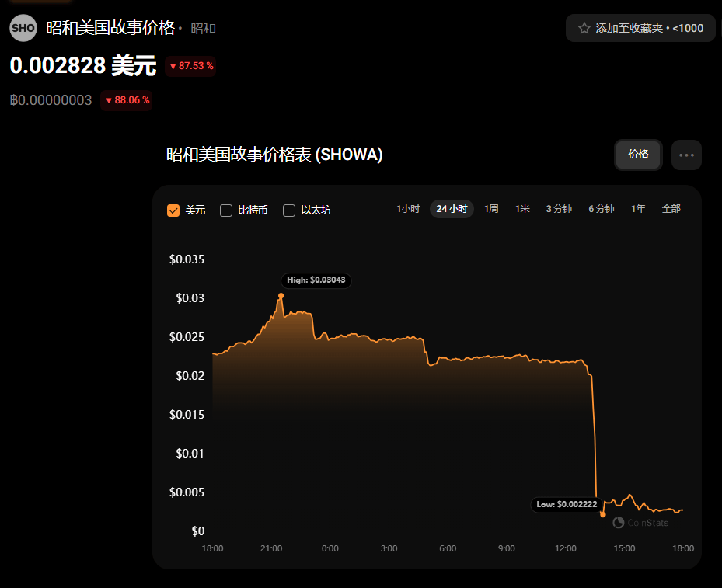Screen dimensions: 722x588
Task: Switch chart to 1年 range
Action: [x=638, y=209]
